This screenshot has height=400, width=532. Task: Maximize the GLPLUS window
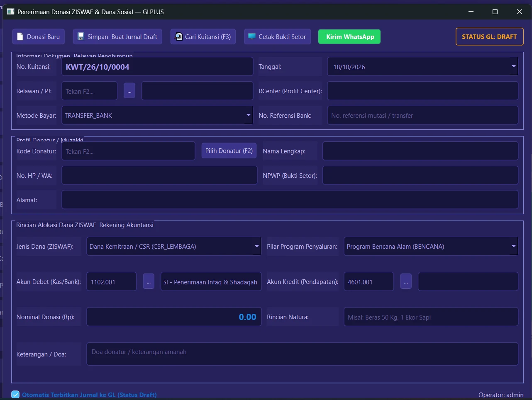495,12
